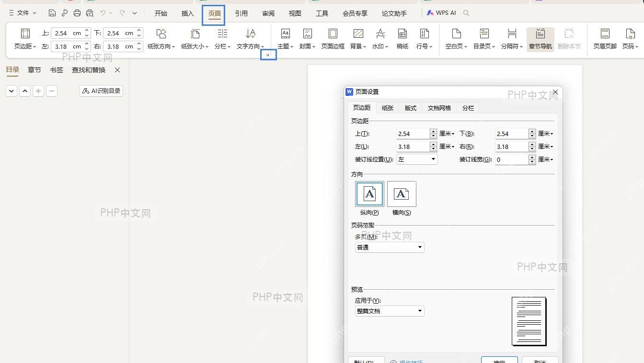The height and width of the screenshot is (363, 644).
Task: Open the 应用于 dropdown showing 整篇文档
Action: click(390, 311)
